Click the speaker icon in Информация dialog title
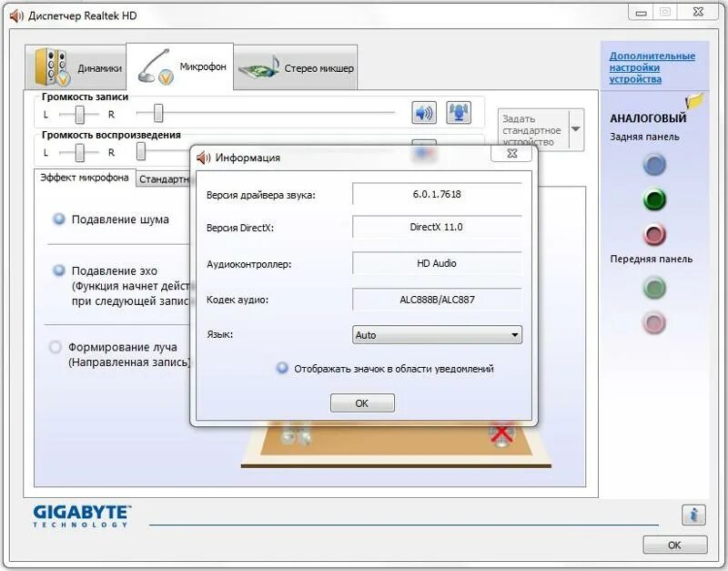Screen dimensions: 728x571 203,158
